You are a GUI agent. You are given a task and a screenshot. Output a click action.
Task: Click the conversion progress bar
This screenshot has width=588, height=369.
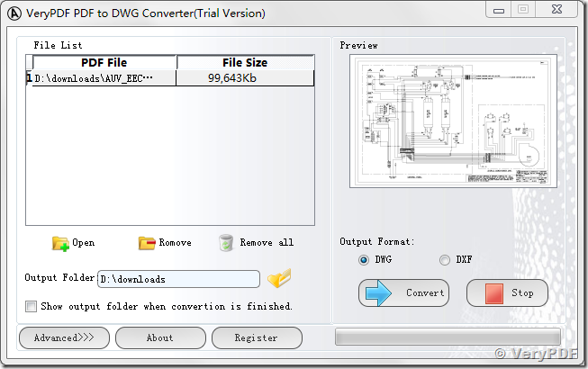point(448,337)
